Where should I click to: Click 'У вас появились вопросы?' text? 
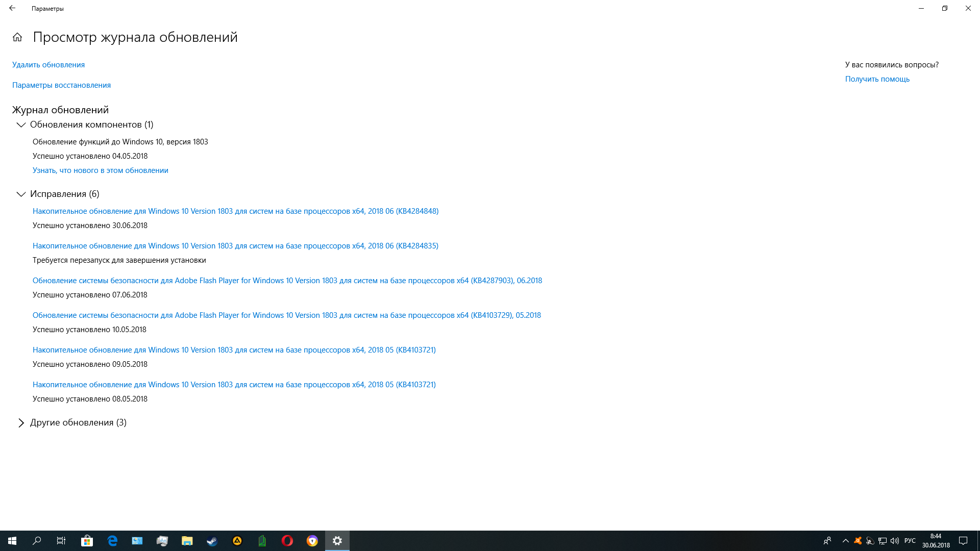[892, 65]
